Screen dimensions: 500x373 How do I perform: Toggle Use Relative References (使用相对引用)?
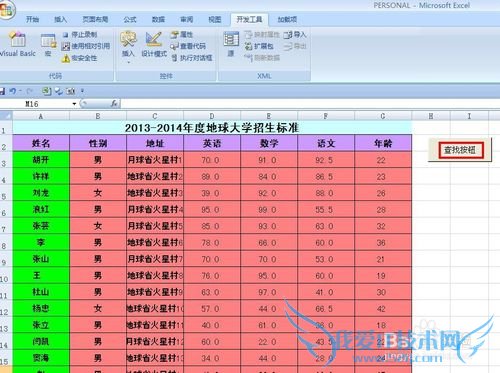[x=86, y=46]
